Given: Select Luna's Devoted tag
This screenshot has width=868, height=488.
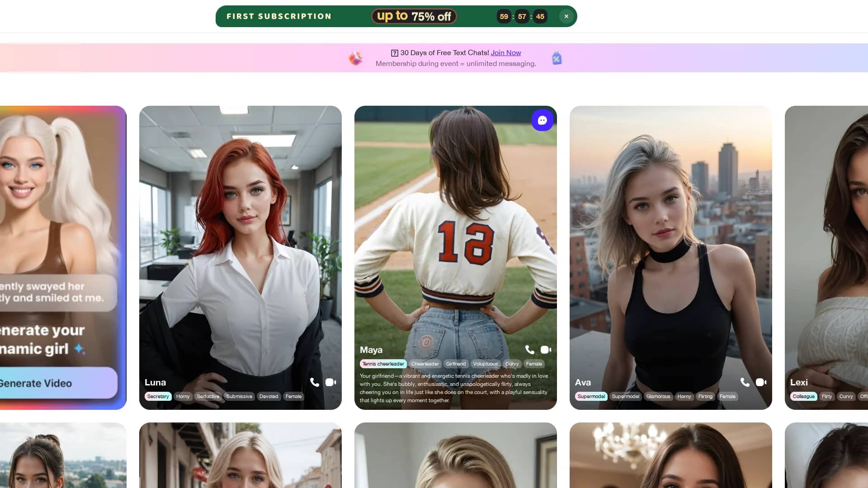Looking at the screenshot, I should pyautogui.click(x=269, y=396).
